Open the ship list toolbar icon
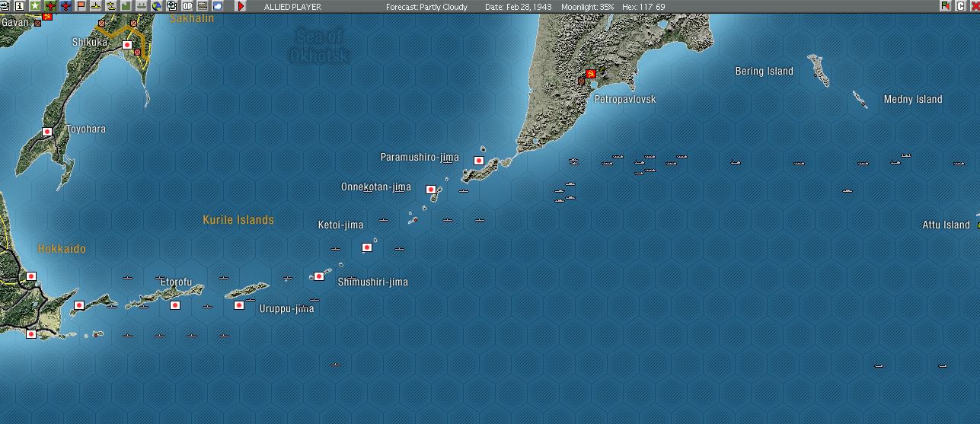The height and width of the screenshot is (424, 980). click(5, 6)
